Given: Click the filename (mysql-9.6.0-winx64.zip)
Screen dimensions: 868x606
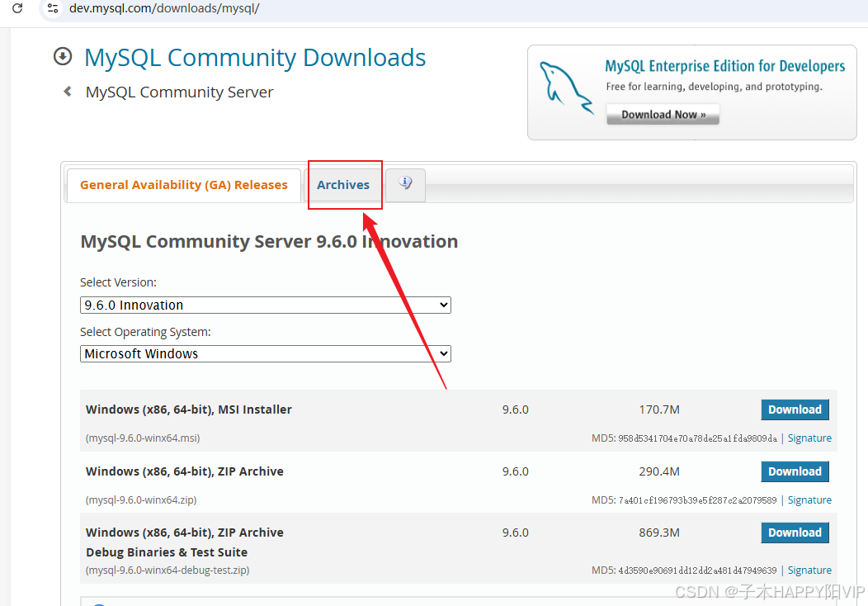Looking at the screenshot, I should [141, 500].
